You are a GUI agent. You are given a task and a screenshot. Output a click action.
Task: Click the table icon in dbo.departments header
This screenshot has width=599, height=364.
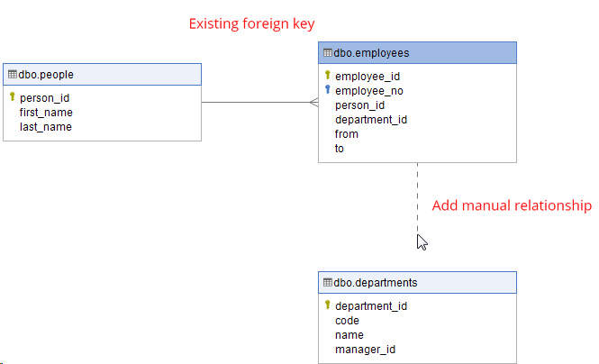click(328, 283)
